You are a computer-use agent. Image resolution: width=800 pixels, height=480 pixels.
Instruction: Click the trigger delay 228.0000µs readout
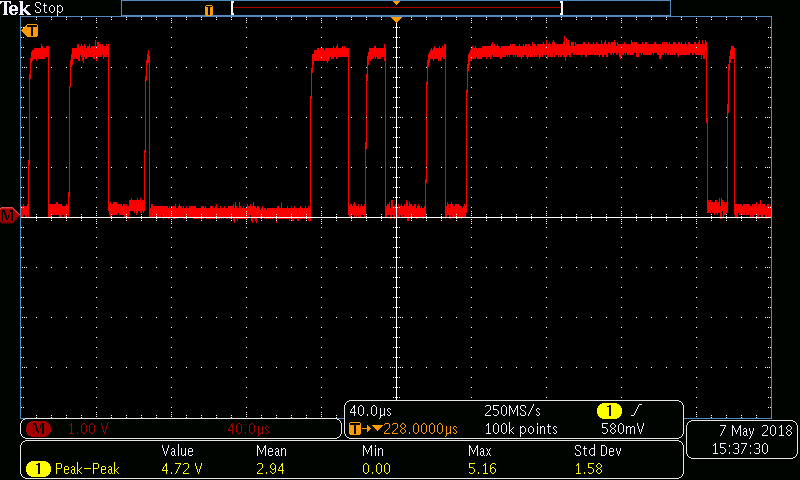(420, 429)
